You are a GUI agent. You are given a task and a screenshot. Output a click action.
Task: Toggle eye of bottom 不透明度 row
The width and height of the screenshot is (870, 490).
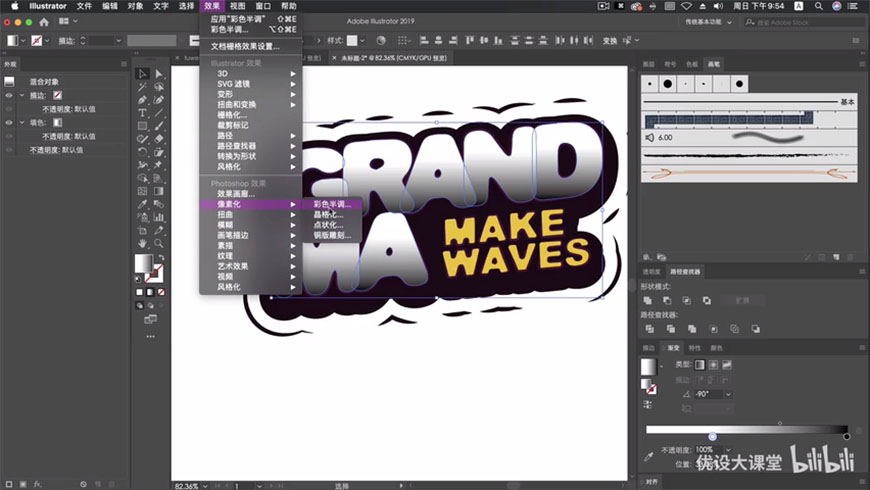coord(9,150)
